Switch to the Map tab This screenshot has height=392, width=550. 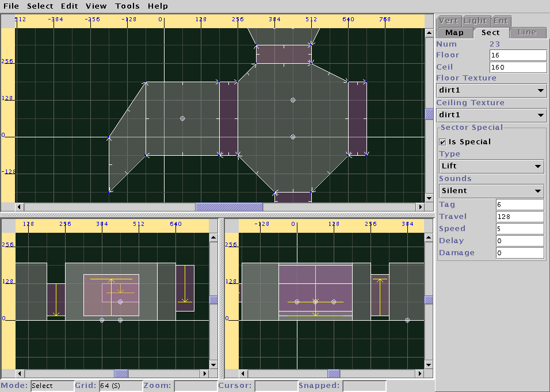click(454, 33)
